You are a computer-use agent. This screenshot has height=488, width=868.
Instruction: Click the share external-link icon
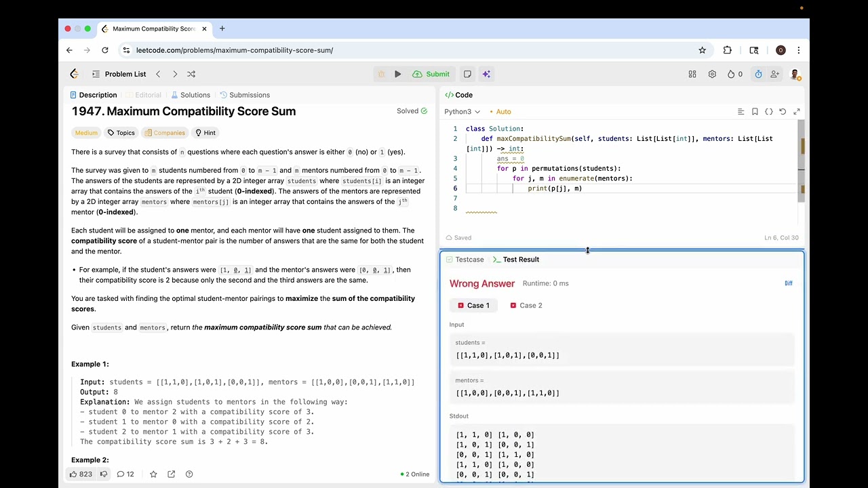tap(171, 474)
